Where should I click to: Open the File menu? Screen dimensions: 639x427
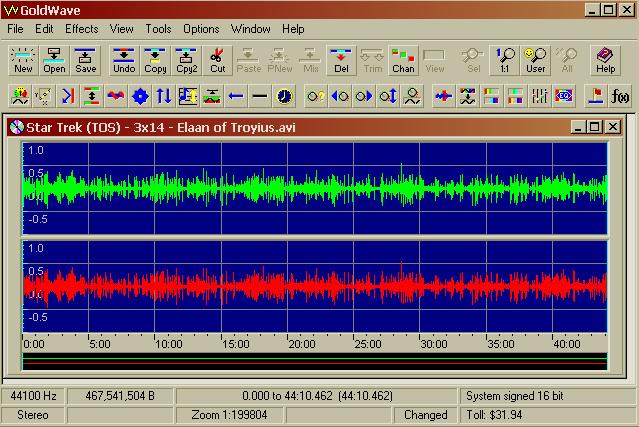[15, 29]
